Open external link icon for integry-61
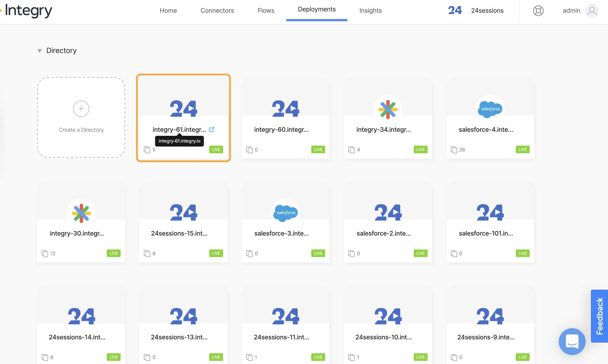Image resolution: width=608 pixels, height=364 pixels. pyautogui.click(x=211, y=129)
